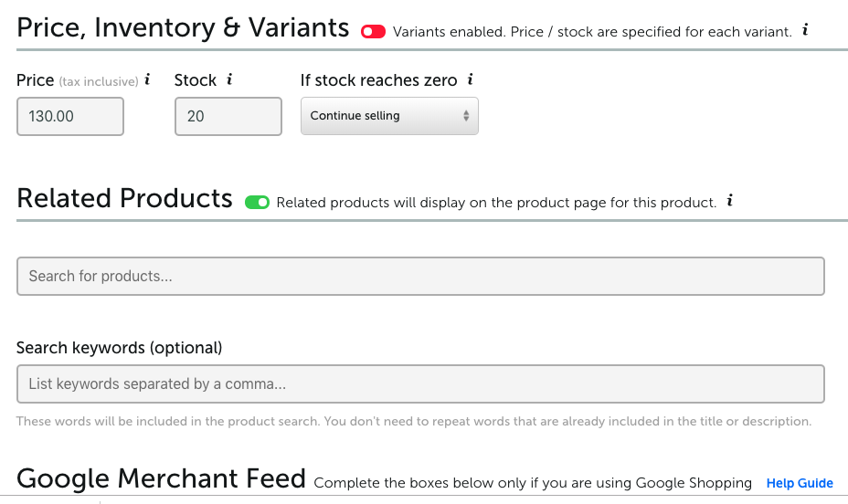Disable the green Related Products toggle
The image size is (848, 504).
pos(257,203)
